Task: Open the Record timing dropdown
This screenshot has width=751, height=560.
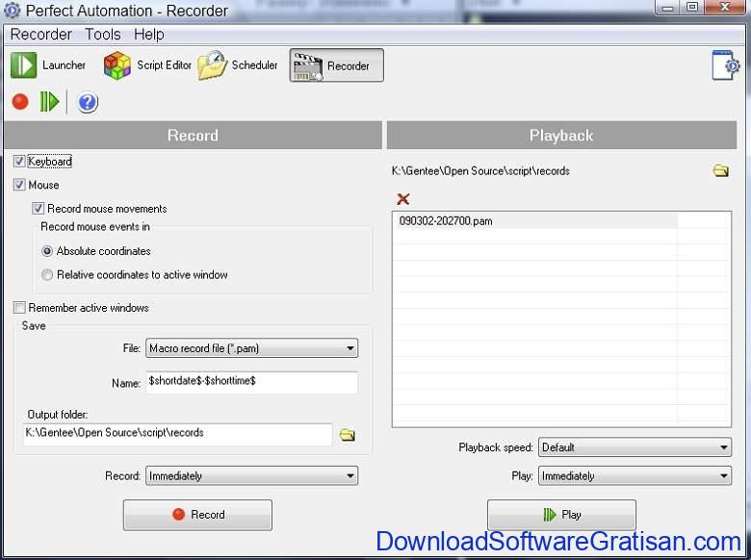Action: [251, 475]
